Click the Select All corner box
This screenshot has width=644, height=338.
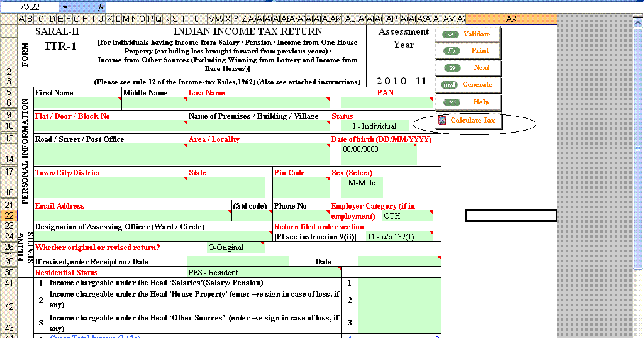point(9,19)
